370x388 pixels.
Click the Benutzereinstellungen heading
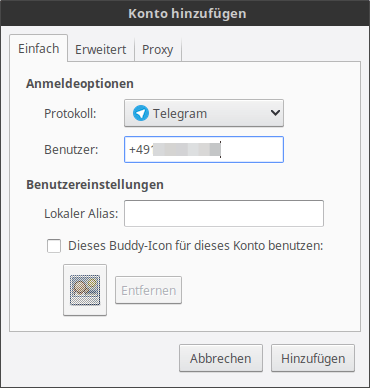click(95, 185)
